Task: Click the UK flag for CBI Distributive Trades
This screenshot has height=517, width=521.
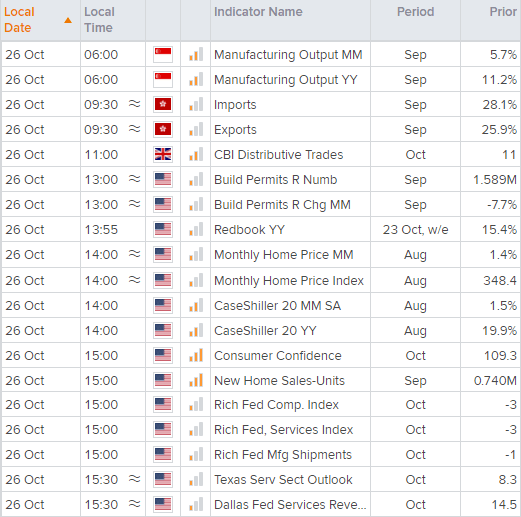Action: click(x=163, y=154)
